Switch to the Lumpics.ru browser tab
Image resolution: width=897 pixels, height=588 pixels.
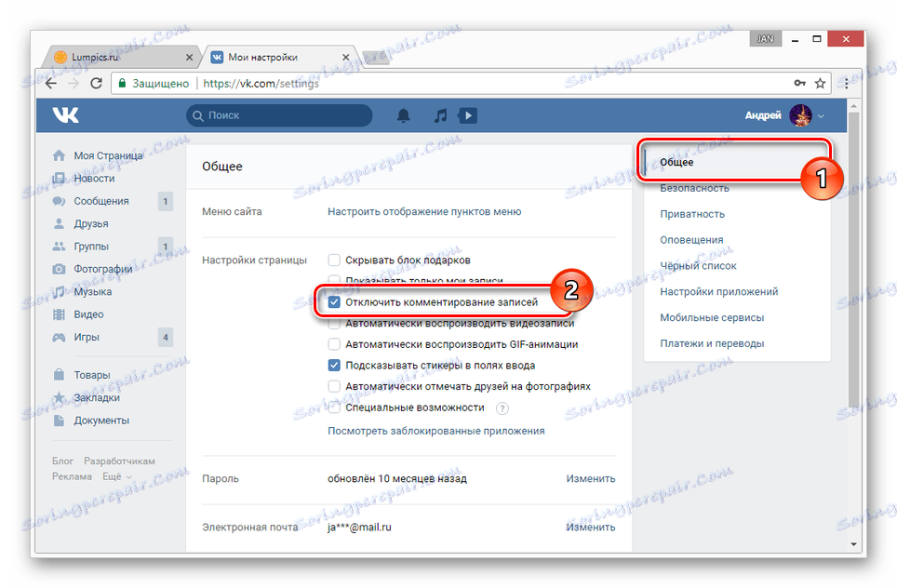(121, 57)
